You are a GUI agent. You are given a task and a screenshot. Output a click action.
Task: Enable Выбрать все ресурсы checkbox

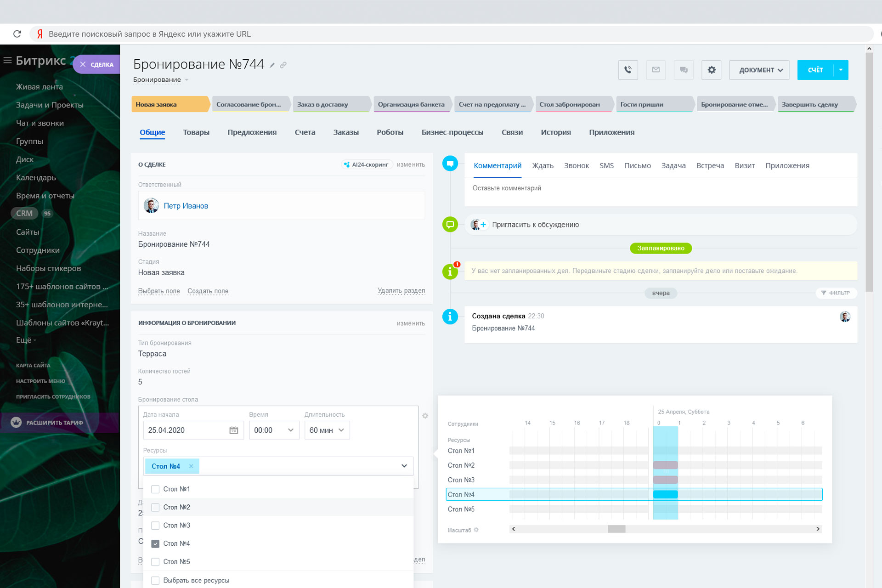(155, 580)
